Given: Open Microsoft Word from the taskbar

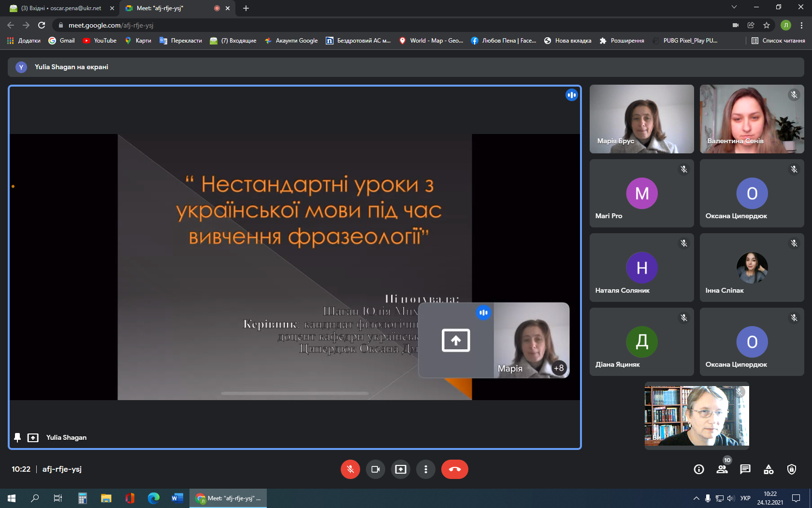Looking at the screenshot, I should click(x=177, y=498).
